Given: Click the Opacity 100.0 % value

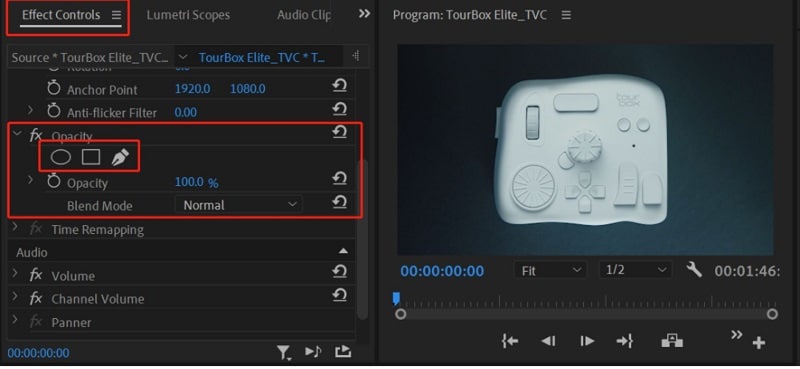Looking at the screenshot, I should (196, 182).
